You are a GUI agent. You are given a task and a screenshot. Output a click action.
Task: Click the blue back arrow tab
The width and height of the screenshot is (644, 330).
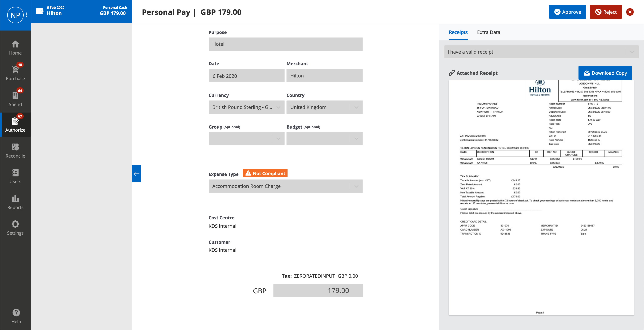pos(137,174)
